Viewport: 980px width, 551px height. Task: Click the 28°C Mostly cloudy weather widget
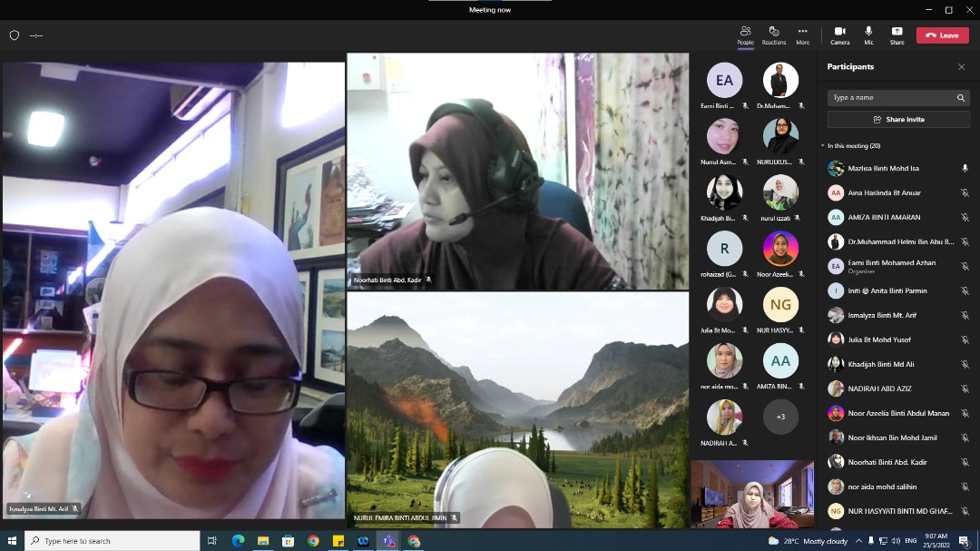pyautogui.click(x=807, y=540)
